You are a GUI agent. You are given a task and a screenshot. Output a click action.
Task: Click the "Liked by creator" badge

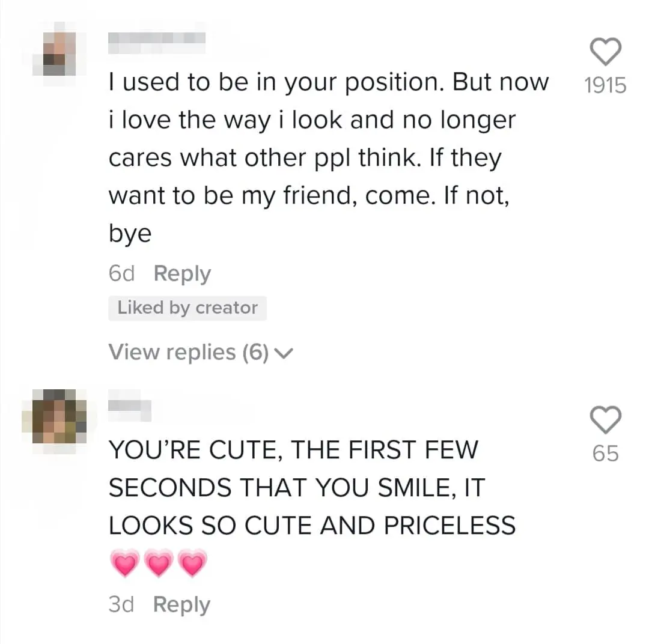[x=187, y=308]
